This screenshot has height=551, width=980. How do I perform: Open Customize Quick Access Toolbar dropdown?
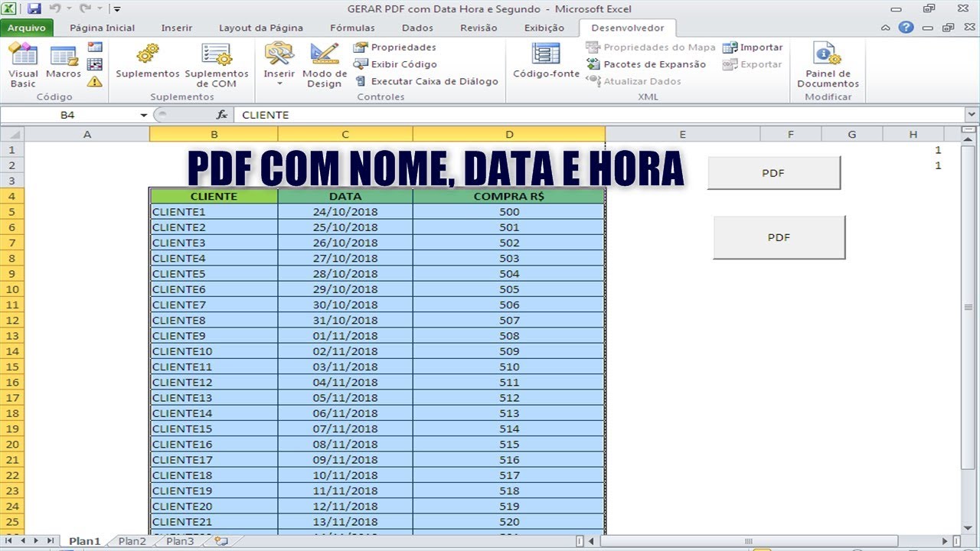coord(116,9)
